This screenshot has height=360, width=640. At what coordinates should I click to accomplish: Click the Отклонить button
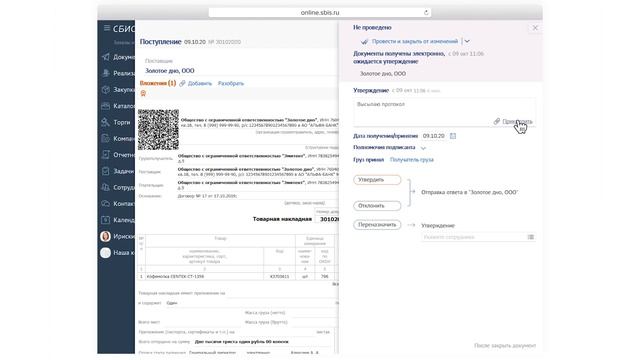377,206
